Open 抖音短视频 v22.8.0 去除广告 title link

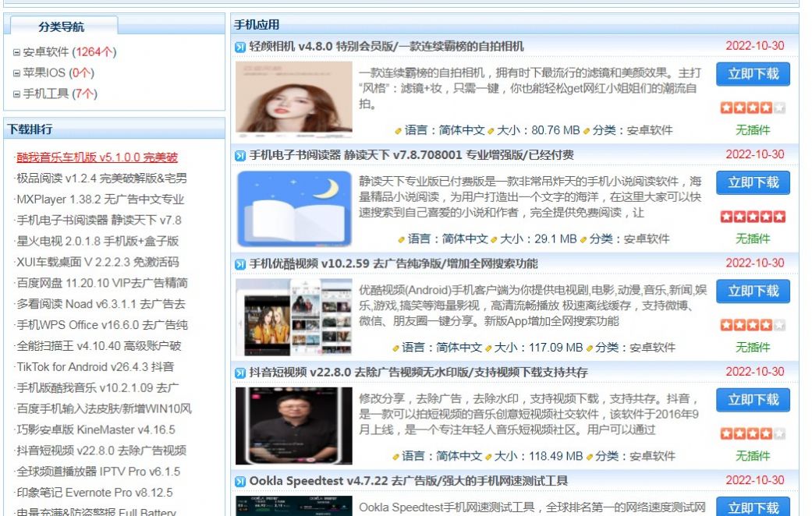418,373
